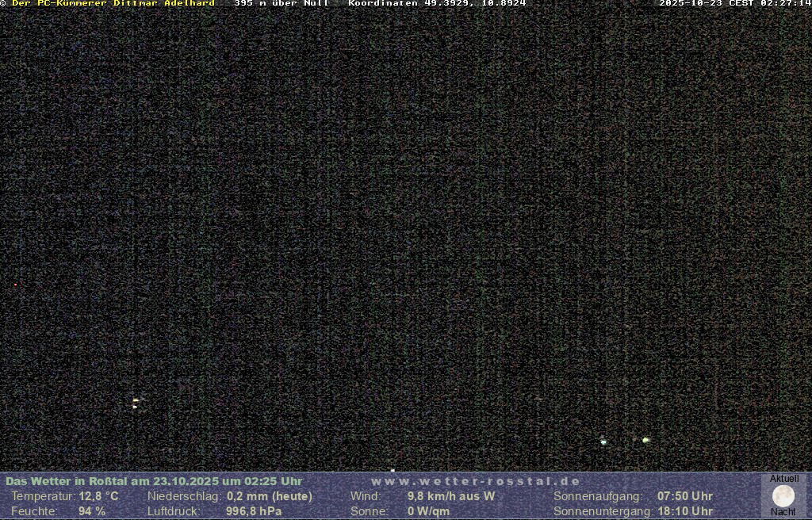Click the Sonne value 0 W/qm

428,511
